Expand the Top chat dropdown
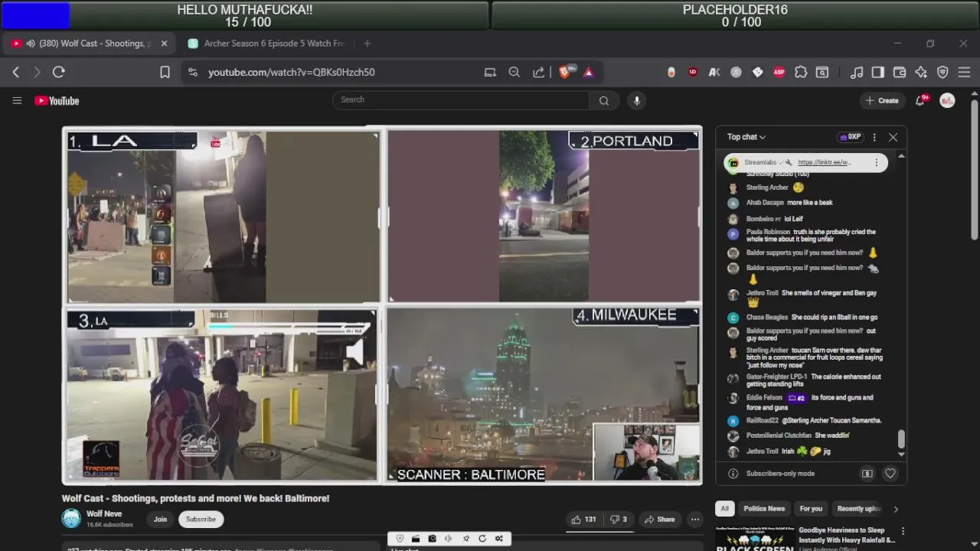Viewport: 980px width, 551px height. (x=746, y=137)
